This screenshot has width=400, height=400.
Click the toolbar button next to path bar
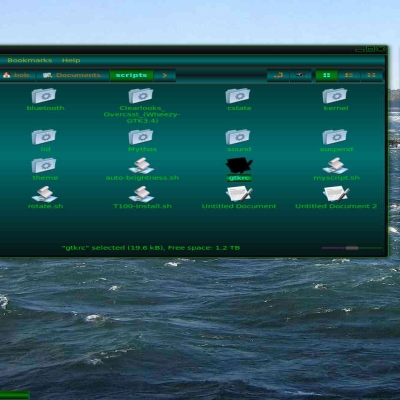tap(278, 75)
